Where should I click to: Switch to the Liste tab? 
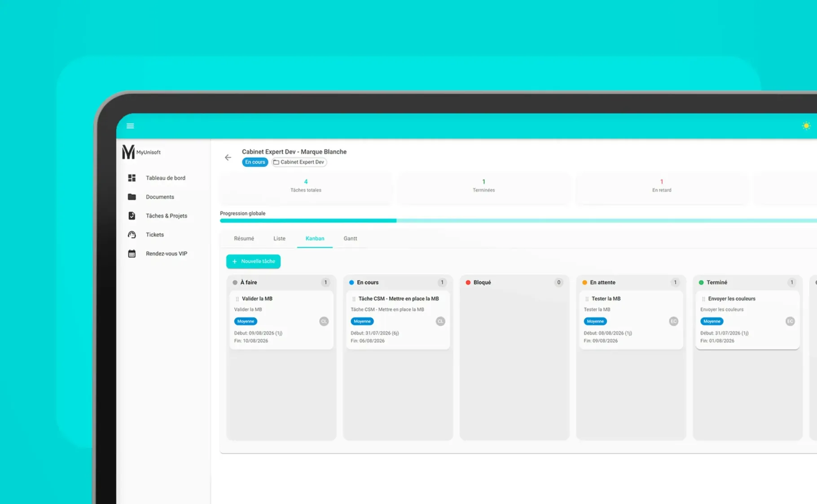pos(279,239)
